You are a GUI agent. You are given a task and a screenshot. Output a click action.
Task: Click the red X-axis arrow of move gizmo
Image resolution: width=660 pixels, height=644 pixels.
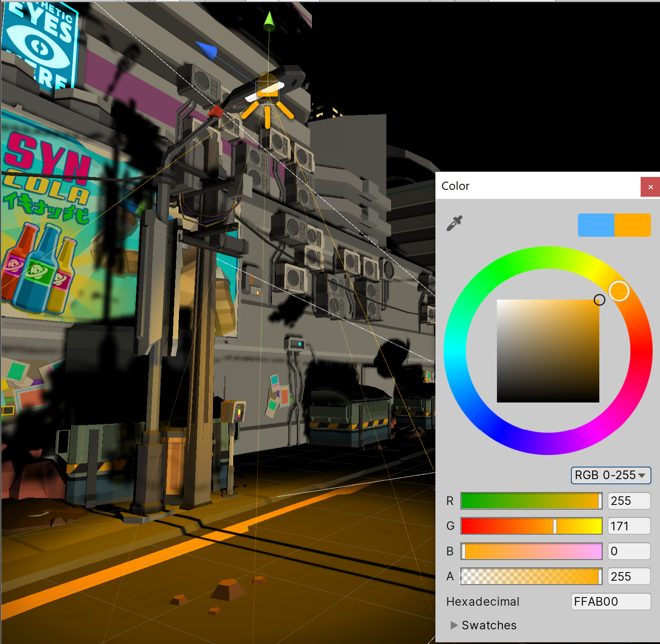point(215,112)
